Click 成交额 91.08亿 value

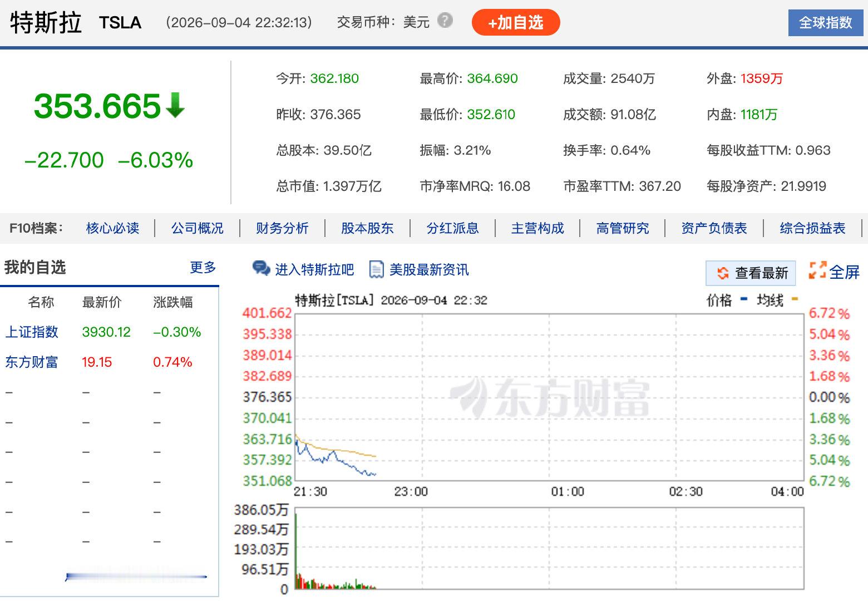633,115
